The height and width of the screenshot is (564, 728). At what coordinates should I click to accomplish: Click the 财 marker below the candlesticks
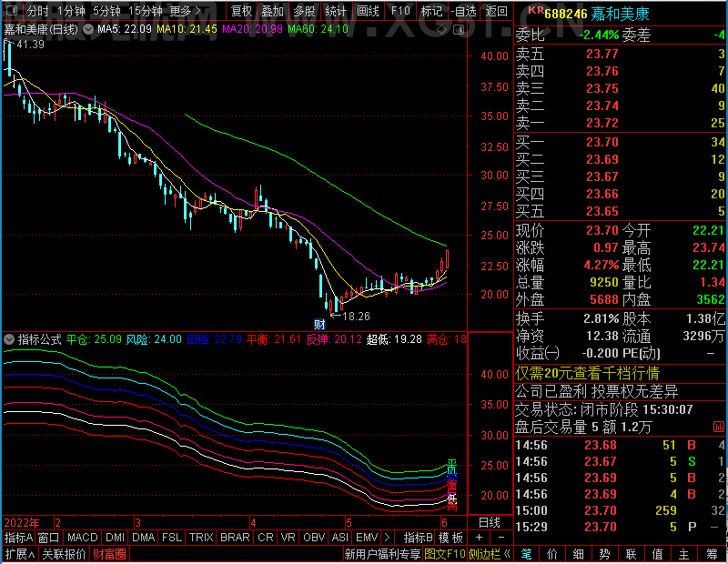pyautogui.click(x=319, y=324)
